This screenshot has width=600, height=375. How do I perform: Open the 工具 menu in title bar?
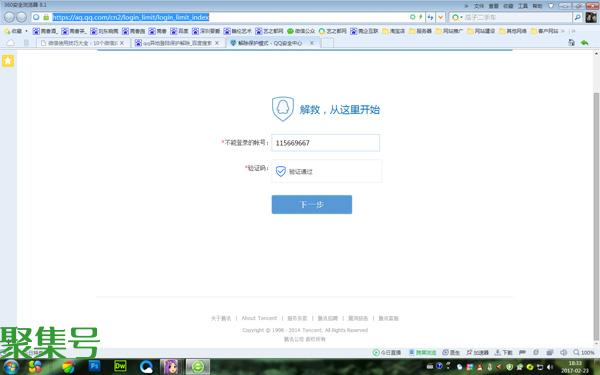[x=523, y=6]
